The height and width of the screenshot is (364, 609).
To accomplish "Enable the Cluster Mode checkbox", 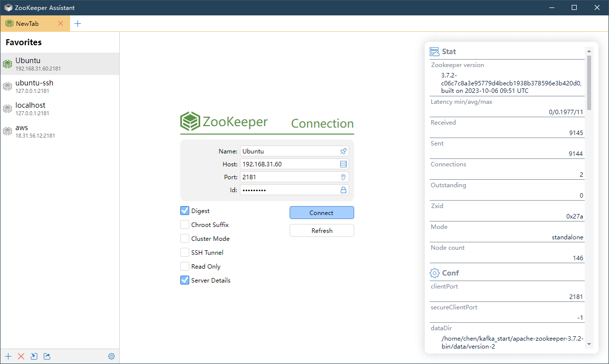I will coord(185,238).
